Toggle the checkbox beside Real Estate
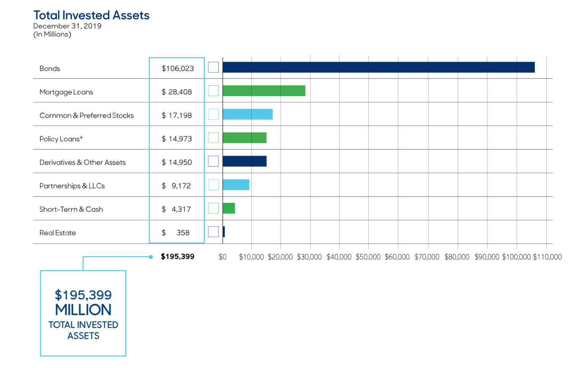This screenshot has width=588, height=368. pyautogui.click(x=213, y=232)
